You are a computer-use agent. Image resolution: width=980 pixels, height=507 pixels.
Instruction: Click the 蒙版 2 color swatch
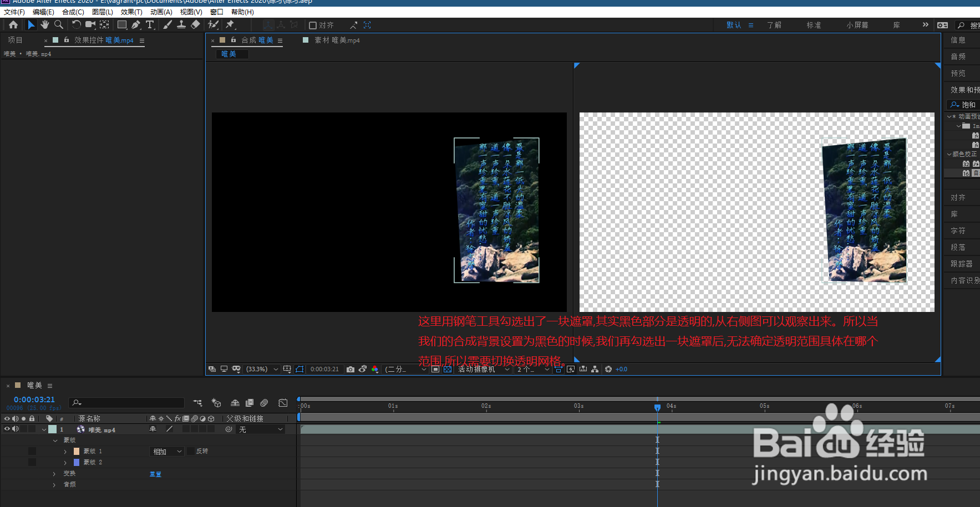coord(77,462)
